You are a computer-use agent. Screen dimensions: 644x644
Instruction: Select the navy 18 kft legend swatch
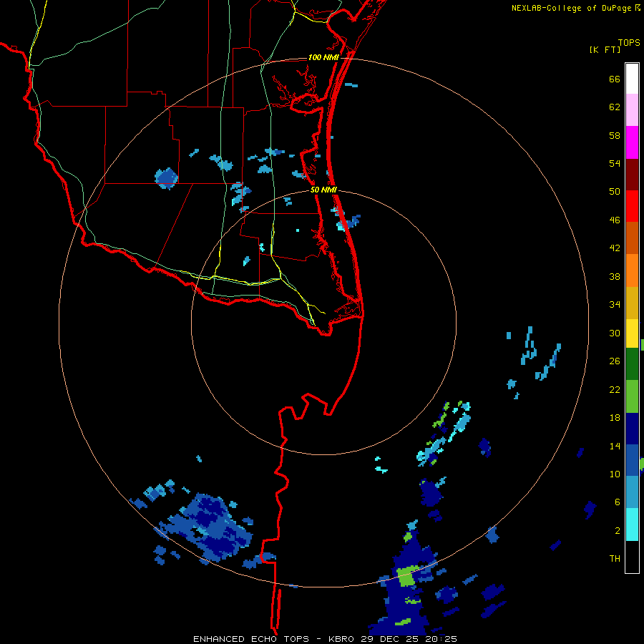pos(632,429)
